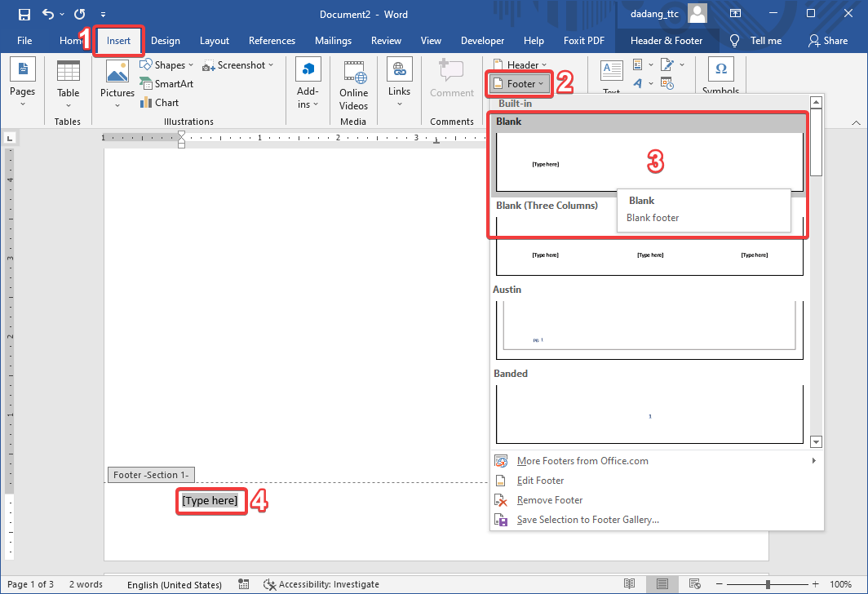Switch to Read Mode view
Image resolution: width=868 pixels, height=594 pixels.
pyautogui.click(x=629, y=584)
